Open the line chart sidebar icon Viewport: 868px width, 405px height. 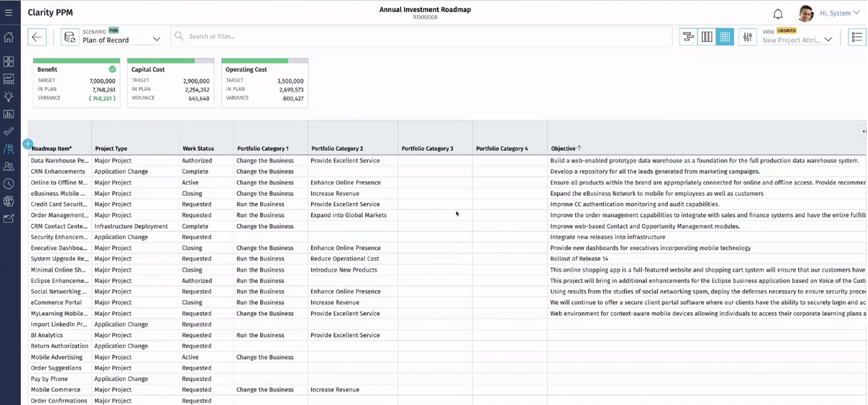(9, 79)
